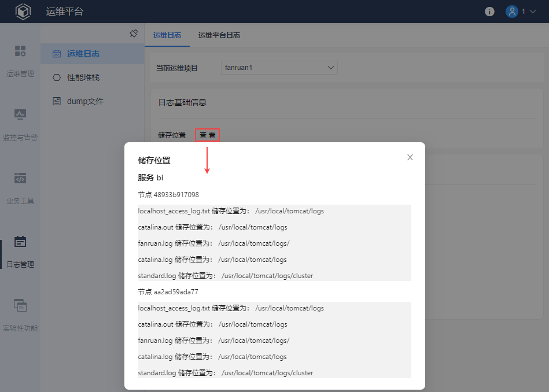Open the info icon in header
The image size is (549, 392).
point(489,12)
